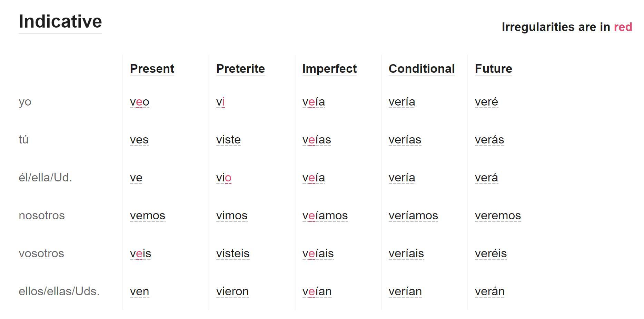Click the Imperfect column header
This screenshot has height=319, width=644.
tap(329, 69)
